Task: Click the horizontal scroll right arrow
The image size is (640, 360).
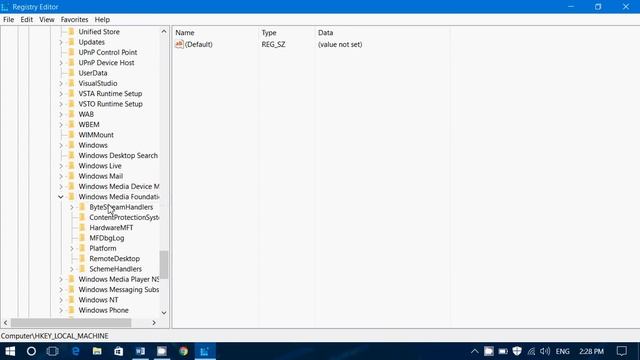Action: pos(154,323)
